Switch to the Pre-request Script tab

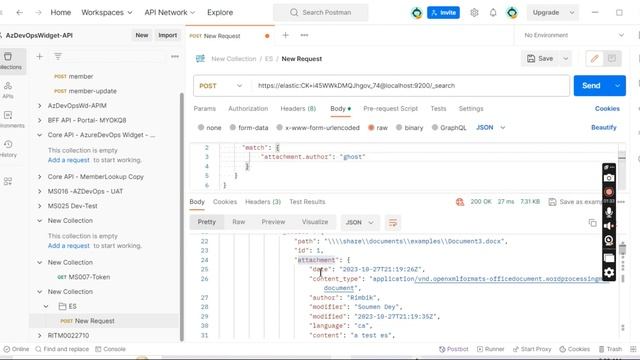point(391,109)
